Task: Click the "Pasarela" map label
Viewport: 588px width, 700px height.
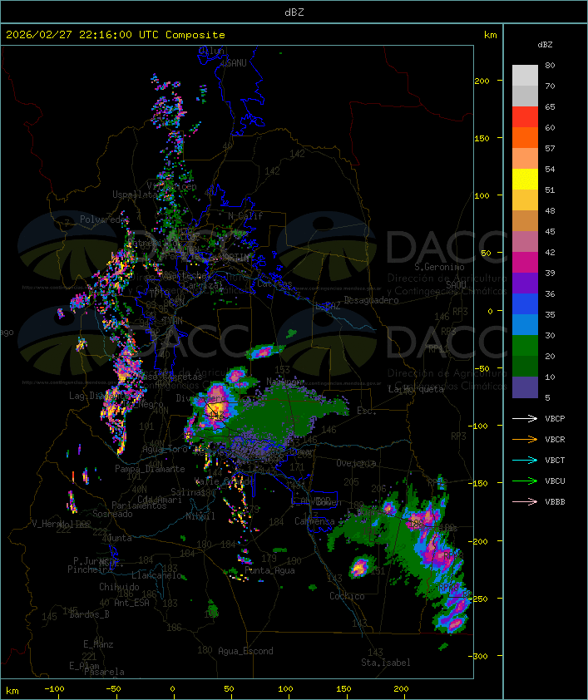Action: coord(104,672)
